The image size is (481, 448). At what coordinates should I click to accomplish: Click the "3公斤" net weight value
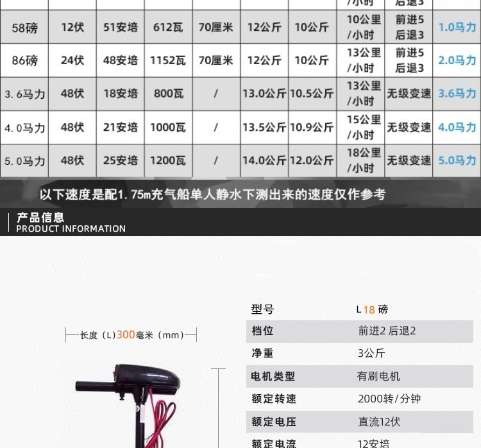pos(370,354)
